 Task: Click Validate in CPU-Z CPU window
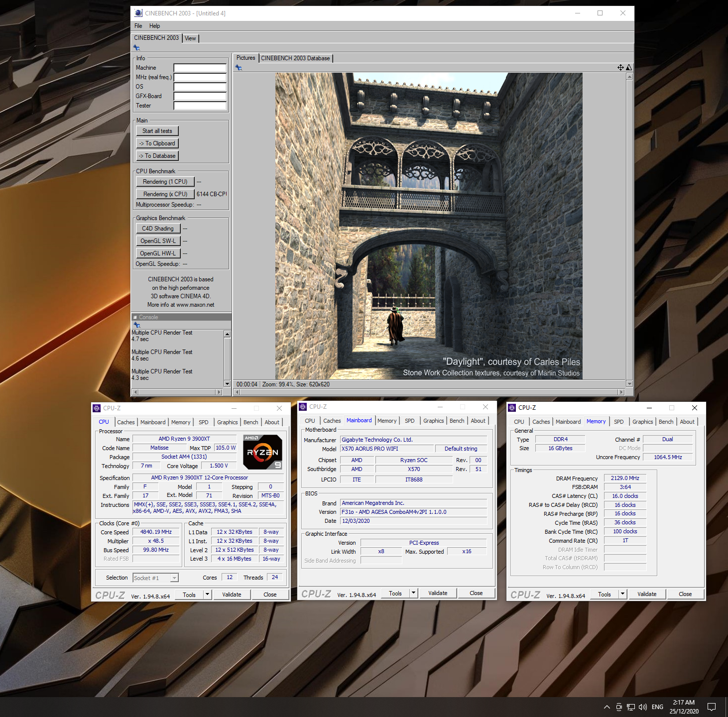pos(232,595)
